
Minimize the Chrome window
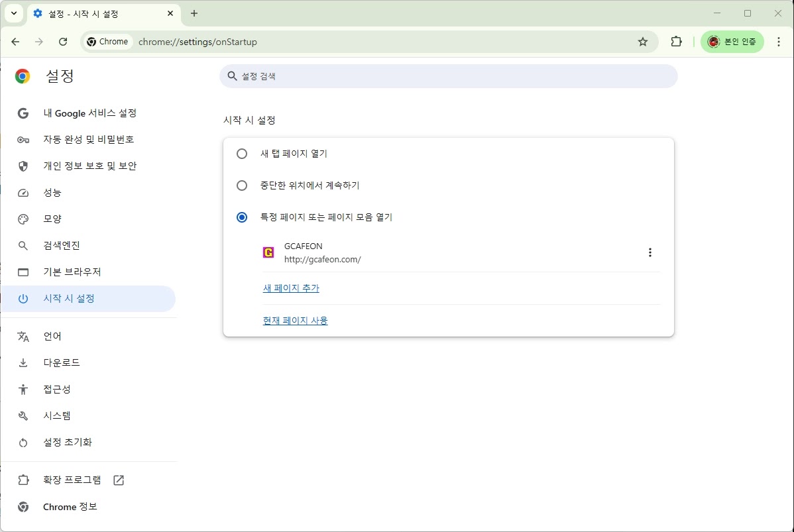point(717,13)
